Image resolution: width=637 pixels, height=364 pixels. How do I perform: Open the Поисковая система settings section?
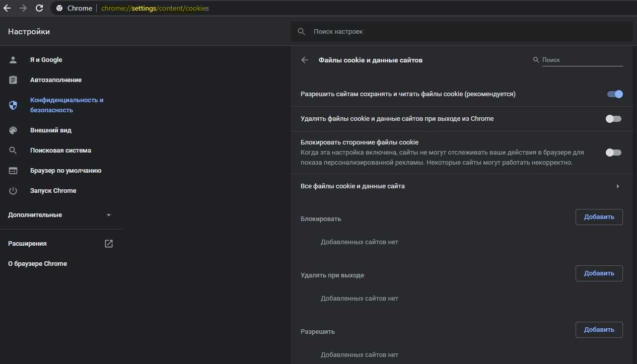(x=60, y=151)
